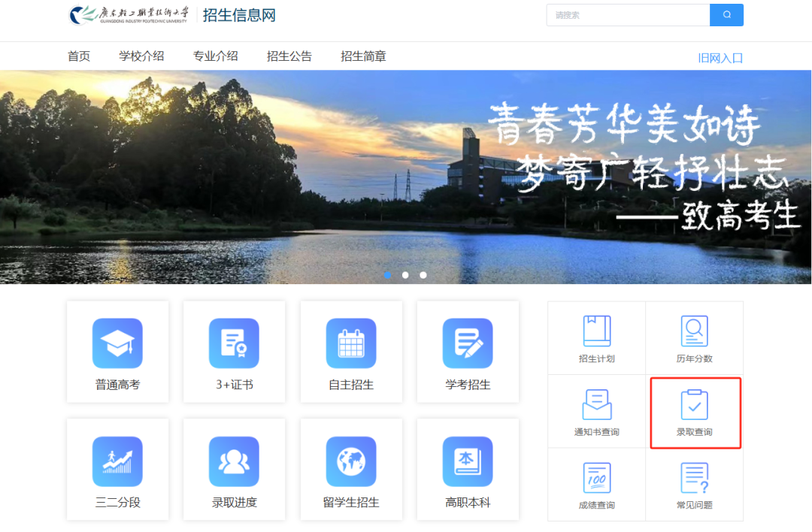Select the first blue carousel dot
812x532 pixels.
tap(387, 275)
